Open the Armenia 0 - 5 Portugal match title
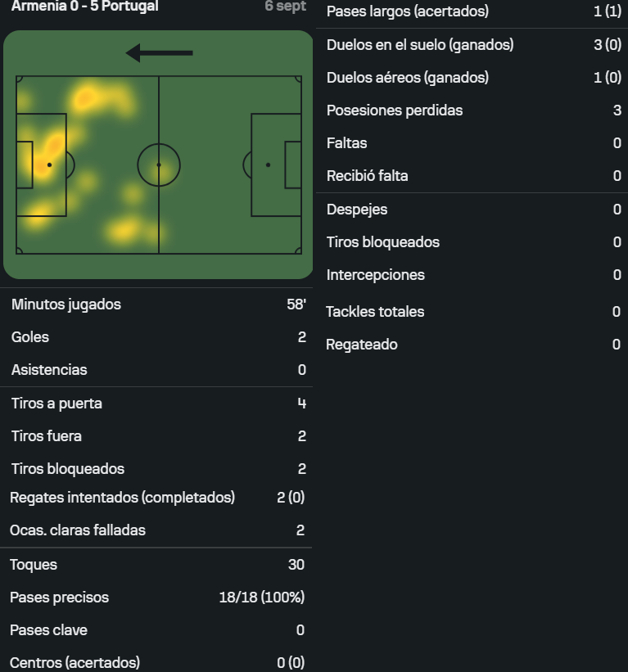The image size is (628, 672). click(84, 7)
